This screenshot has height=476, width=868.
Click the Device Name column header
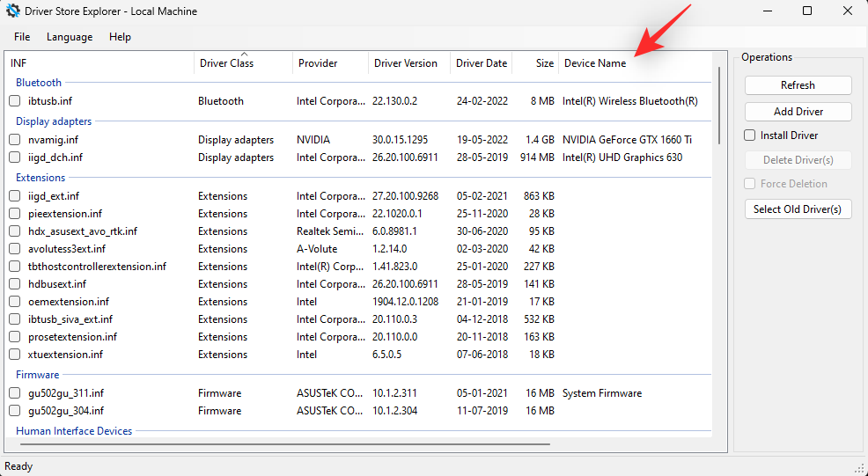coord(595,63)
